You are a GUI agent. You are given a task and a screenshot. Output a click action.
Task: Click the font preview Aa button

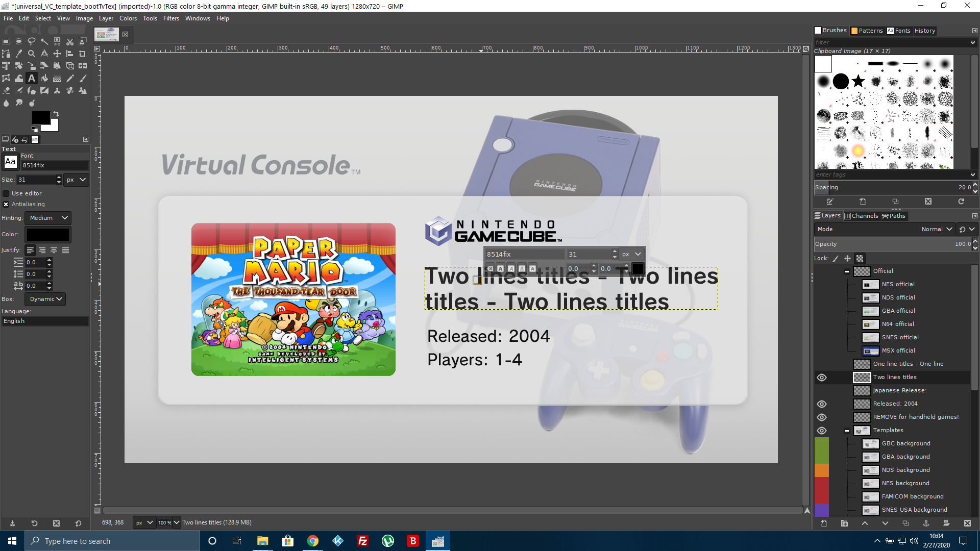click(x=10, y=162)
